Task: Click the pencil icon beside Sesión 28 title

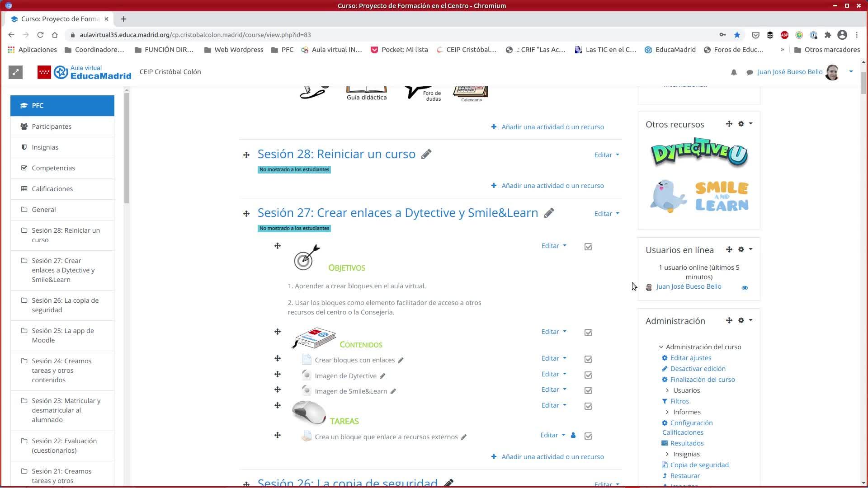Action: 426,155
